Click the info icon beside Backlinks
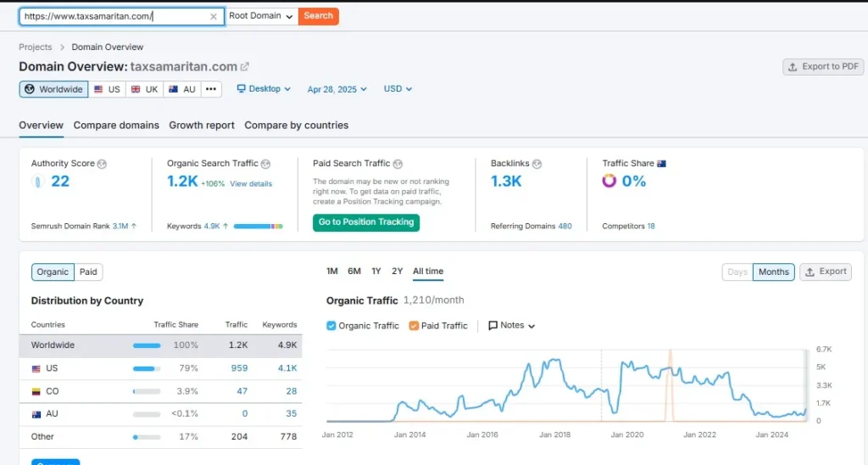This screenshot has height=465, width=868. tap(537, 164)
